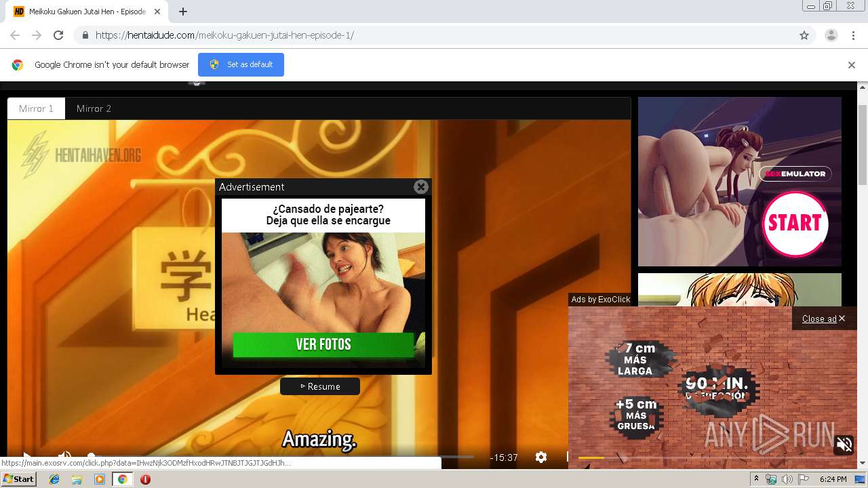Open the video player settings gear
Viewport: 868px width, 488px height.
click(541, 457)
